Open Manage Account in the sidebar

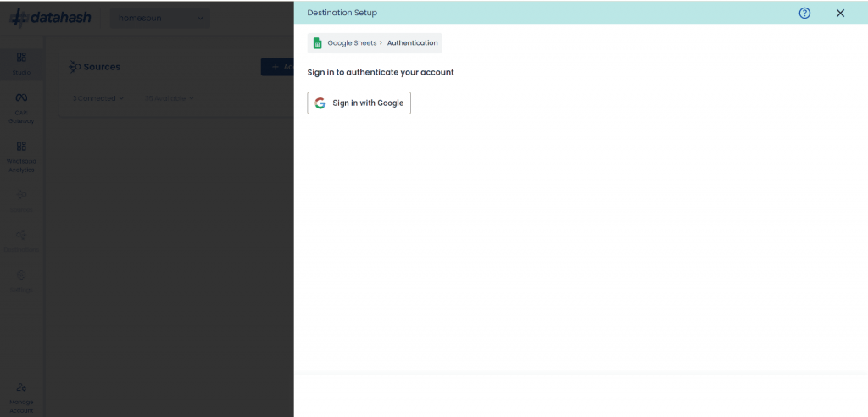click(x=21, y=398)
